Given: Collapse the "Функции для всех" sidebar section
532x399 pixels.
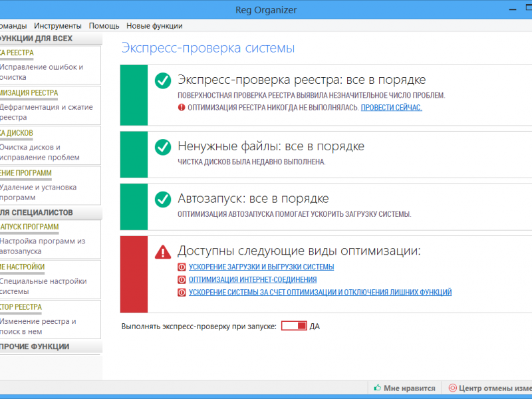Looking at the screenshot, I should [51, 39].
